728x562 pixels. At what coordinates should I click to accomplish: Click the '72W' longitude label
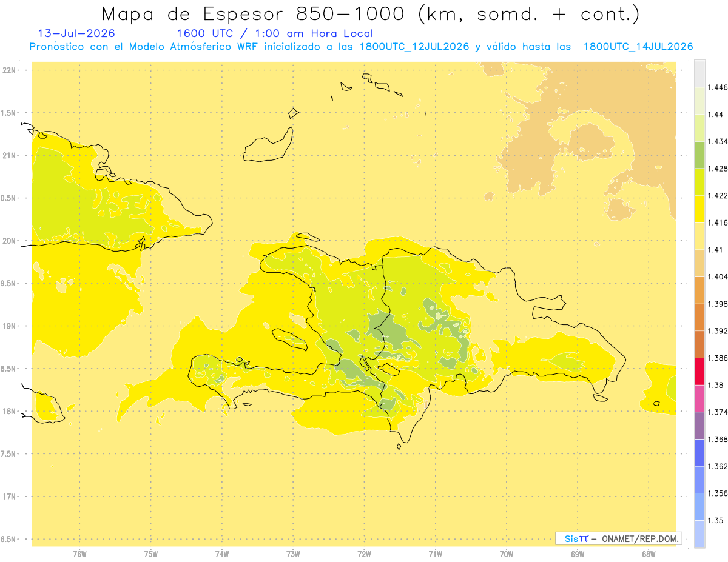(364, 554)
